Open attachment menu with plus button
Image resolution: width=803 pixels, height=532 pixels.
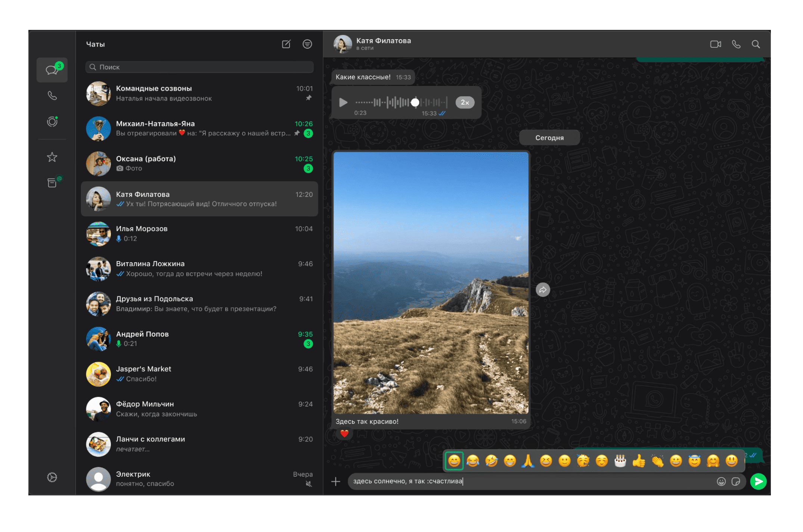pyautogui.click(x=335, y=481)
